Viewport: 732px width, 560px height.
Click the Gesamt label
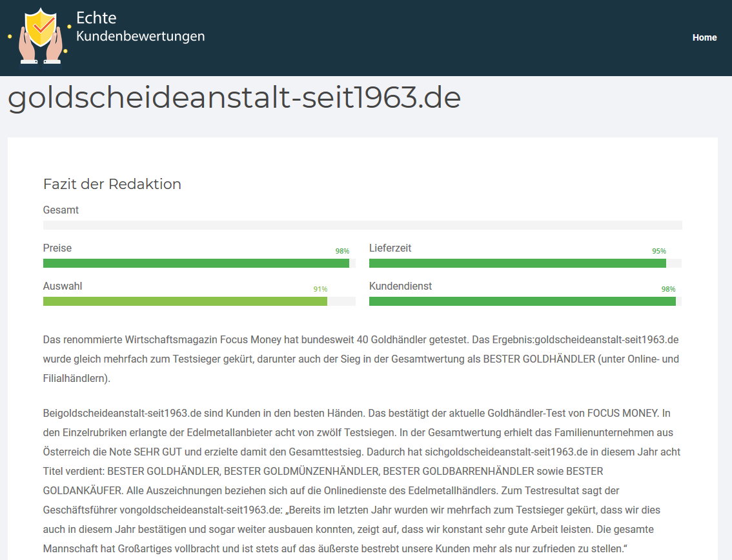tap(61, 210)
